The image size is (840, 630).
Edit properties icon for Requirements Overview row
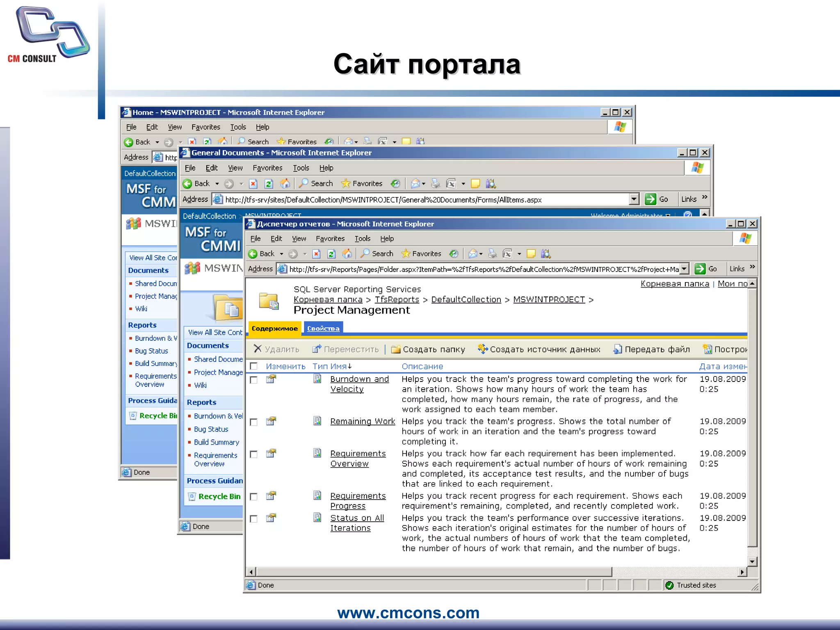(x=271, y=454)
